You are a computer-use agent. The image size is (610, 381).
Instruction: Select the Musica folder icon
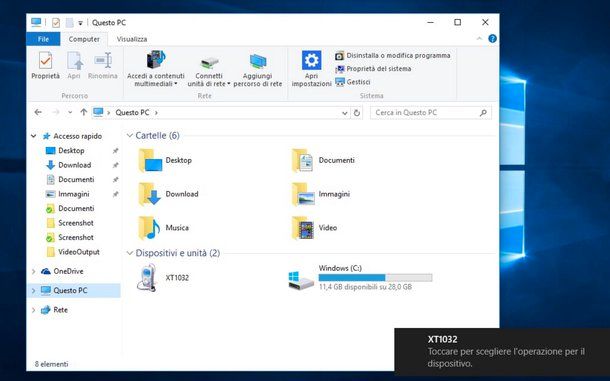tap(150, 228)
